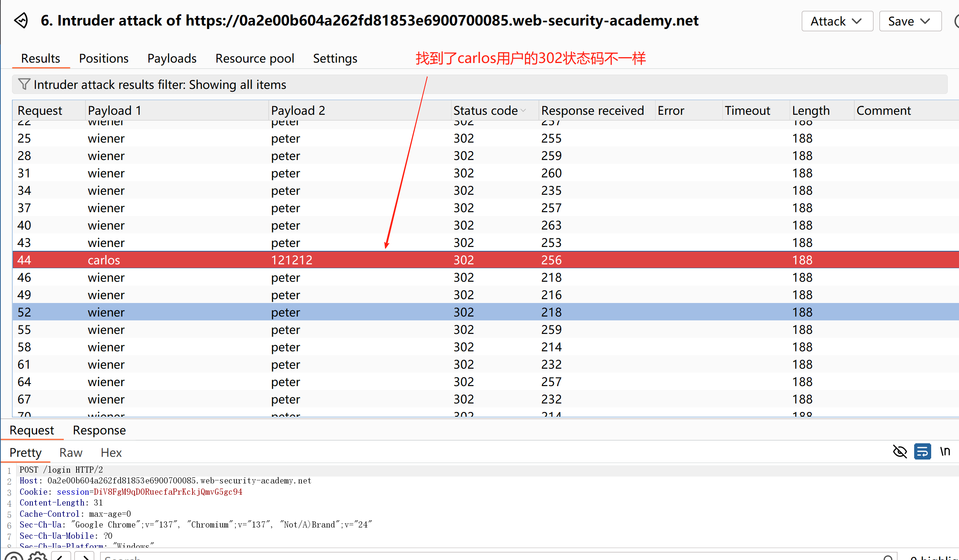
Task: Click the results filter bar
Action: [x=479, y=85]
